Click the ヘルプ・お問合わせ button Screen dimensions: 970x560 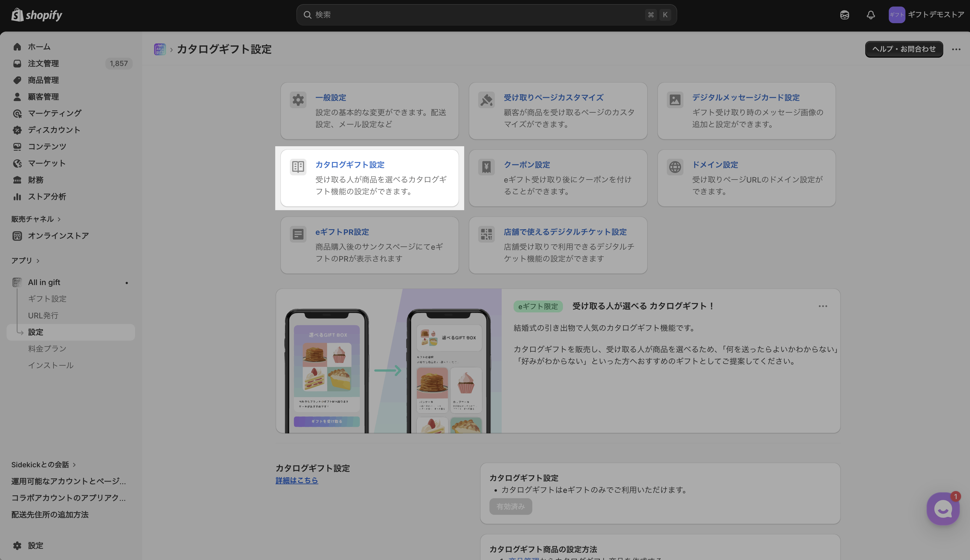(x=904, y=49)
